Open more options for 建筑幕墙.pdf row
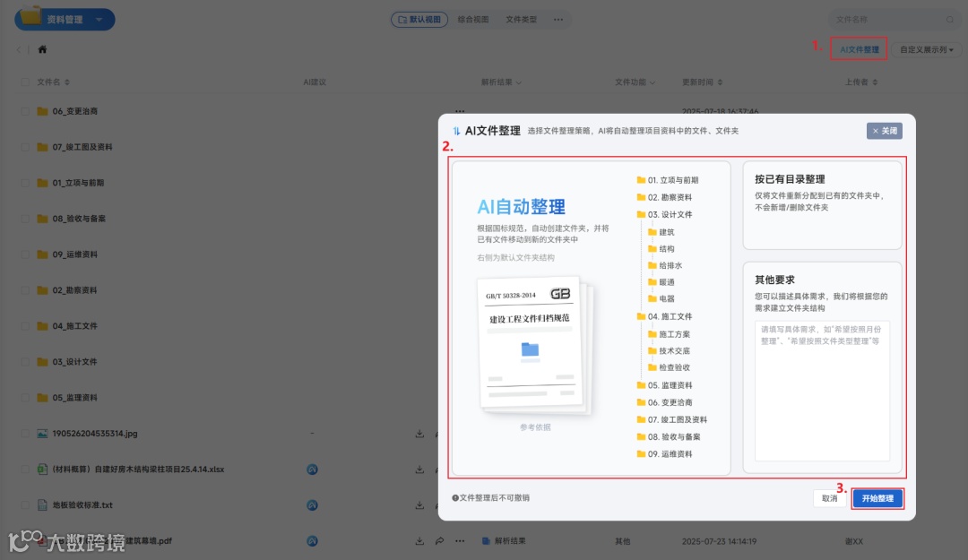The height and width of the screenshot is (560, 968). (460, 541)
